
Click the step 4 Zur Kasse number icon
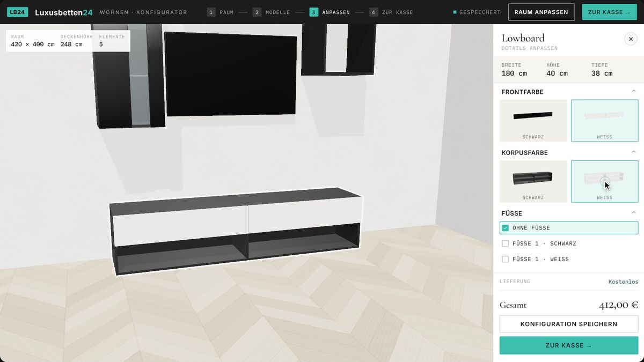[374, 12]
